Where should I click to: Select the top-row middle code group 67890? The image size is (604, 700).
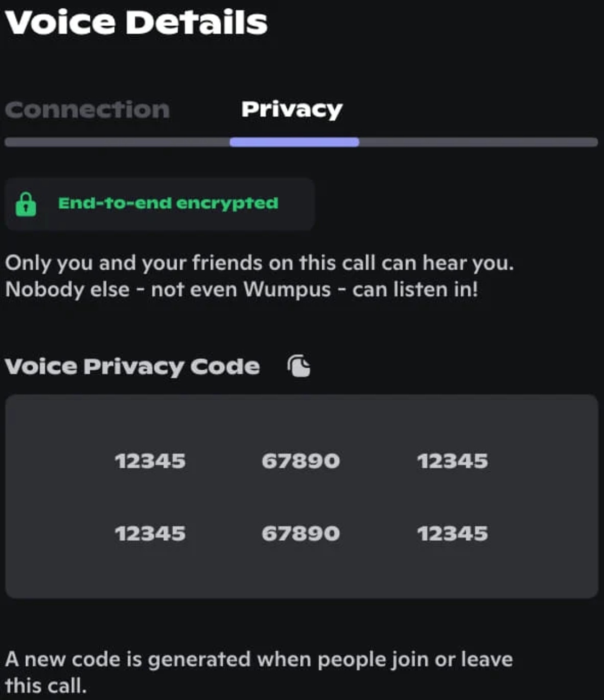click(x=300, y=461)
